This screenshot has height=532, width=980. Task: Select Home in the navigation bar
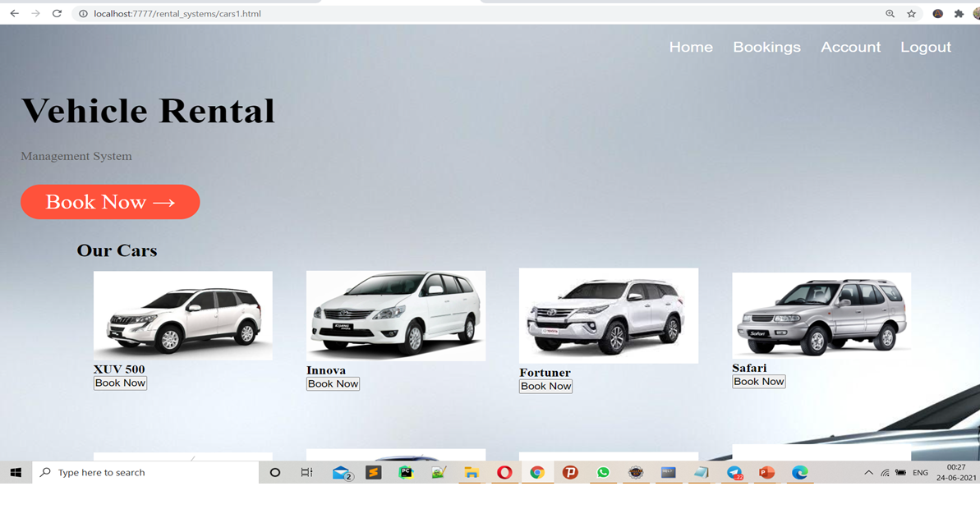(x=691, y=47)
